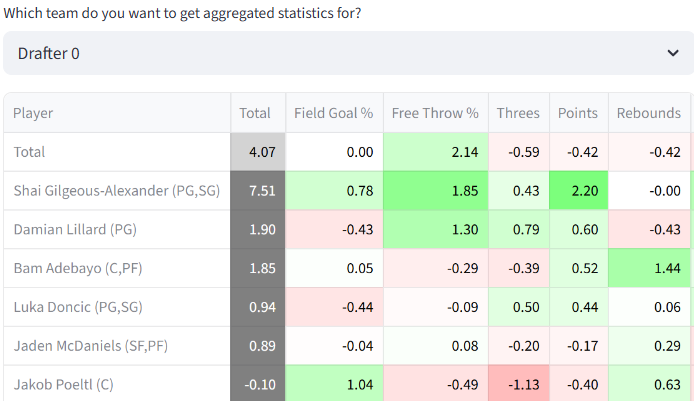
Task: Click the Luka Doncic player cell
Action: 117,307
